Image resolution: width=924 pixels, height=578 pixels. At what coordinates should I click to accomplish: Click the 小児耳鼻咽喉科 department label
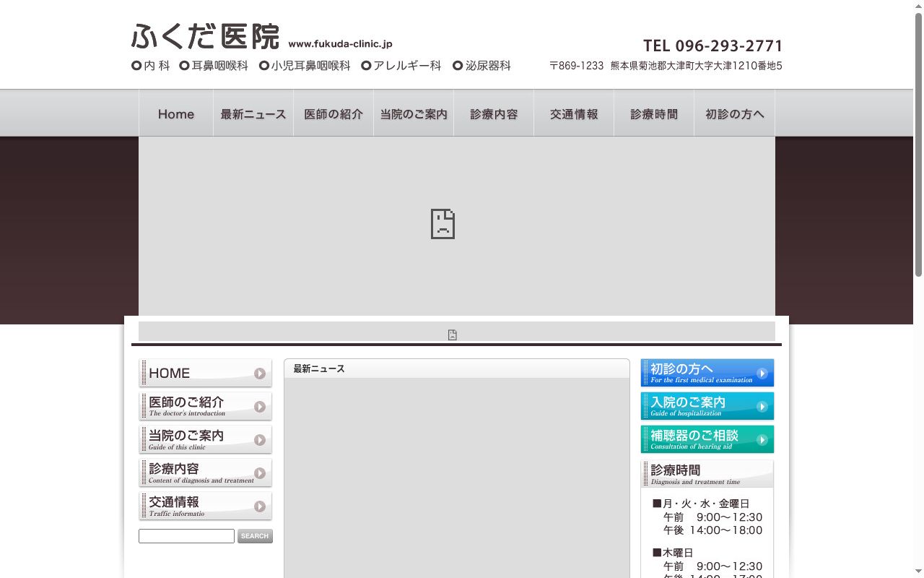point(305,66)
